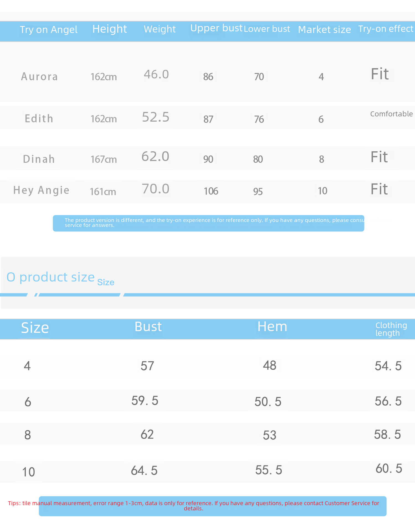Click the Height column header
The height and width of the screenshot is (532, 415).
pos(110,29)
